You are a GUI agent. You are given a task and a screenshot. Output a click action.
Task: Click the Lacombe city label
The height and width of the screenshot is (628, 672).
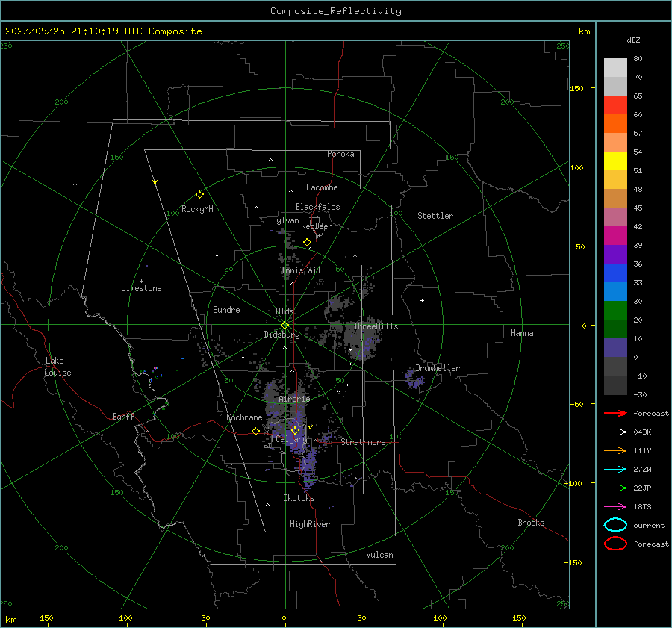[322, 187]
